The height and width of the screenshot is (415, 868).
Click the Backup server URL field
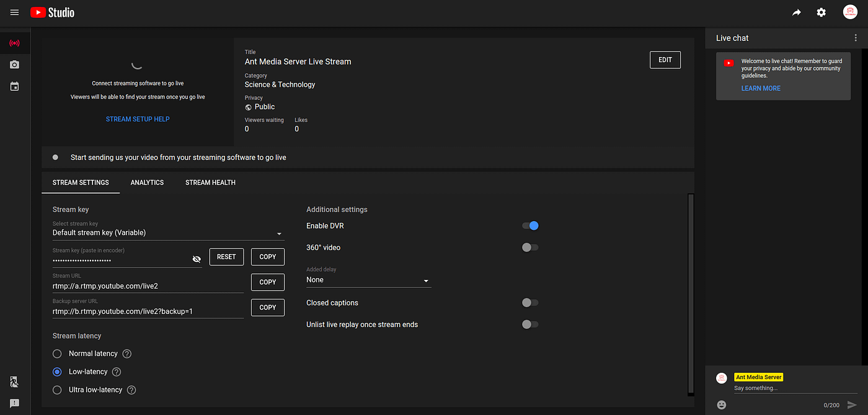(148, 312)
